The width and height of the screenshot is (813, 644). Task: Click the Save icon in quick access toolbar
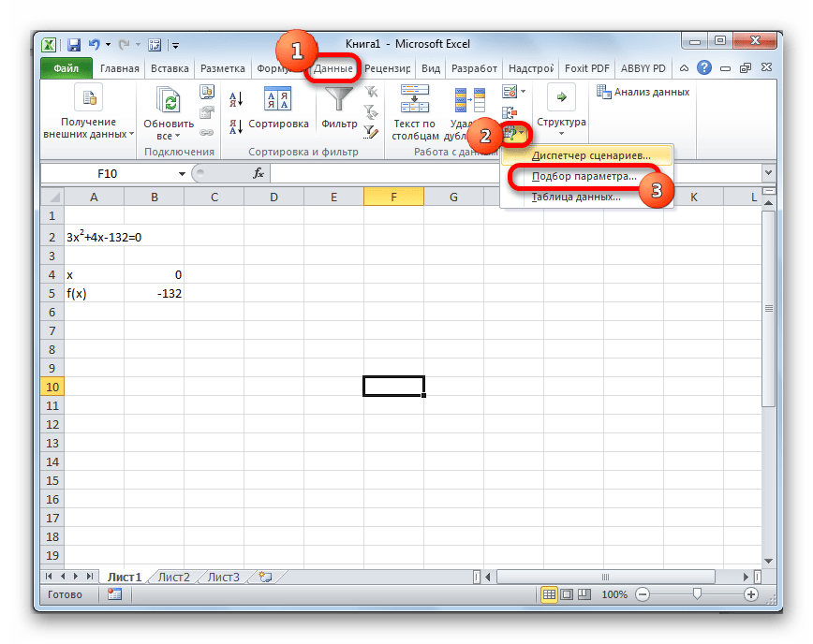coord(74,45)
